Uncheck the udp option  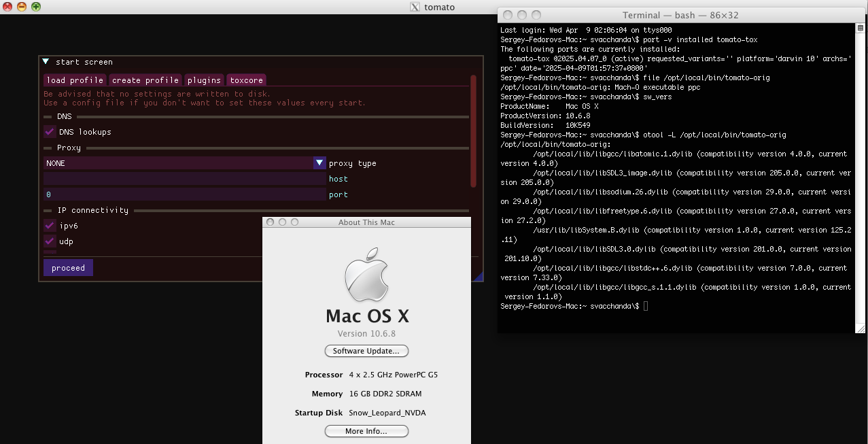[50, 241]
